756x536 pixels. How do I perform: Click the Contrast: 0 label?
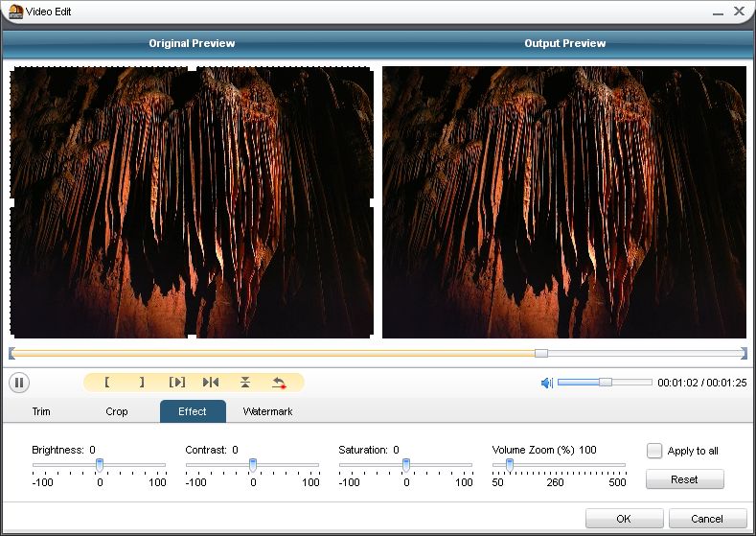point(212,450)
